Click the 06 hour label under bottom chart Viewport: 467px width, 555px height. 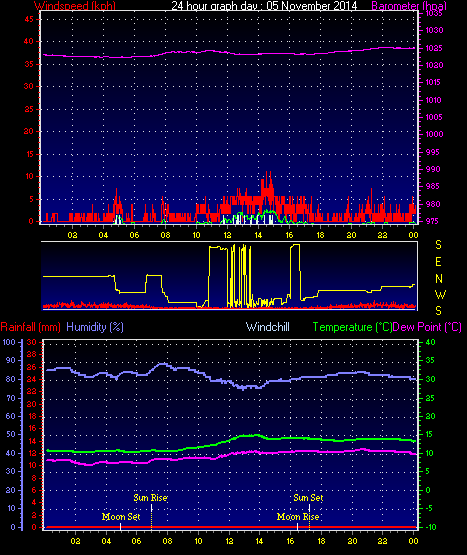(136, 541)
